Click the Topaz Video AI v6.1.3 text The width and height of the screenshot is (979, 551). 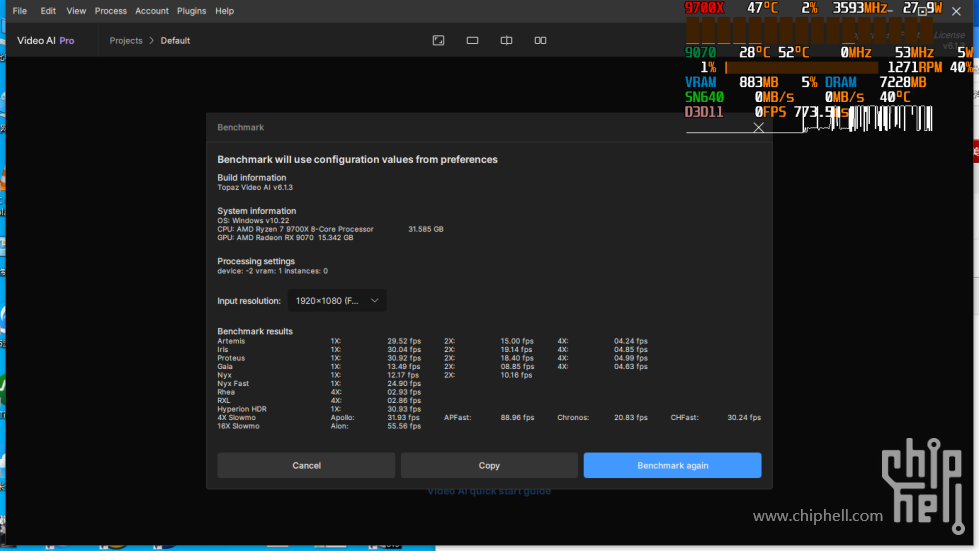point(255,187)
